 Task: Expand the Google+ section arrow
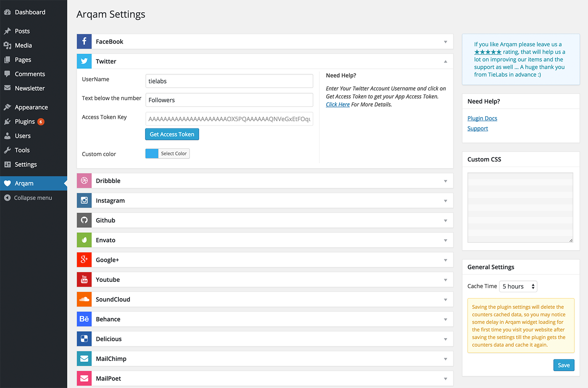(445, 260)
